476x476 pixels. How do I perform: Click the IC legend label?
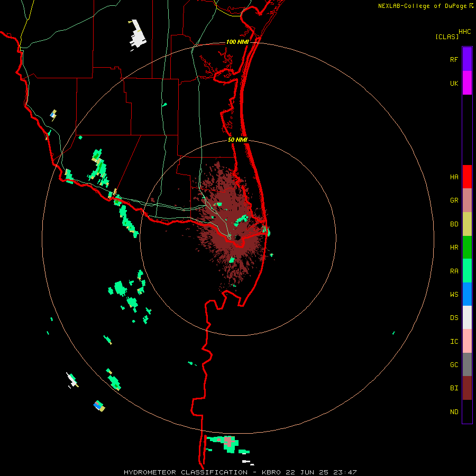click(x=454, y=342)
